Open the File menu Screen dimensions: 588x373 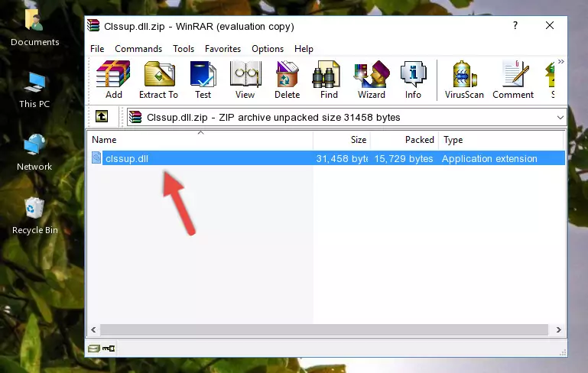coord(97,49)
